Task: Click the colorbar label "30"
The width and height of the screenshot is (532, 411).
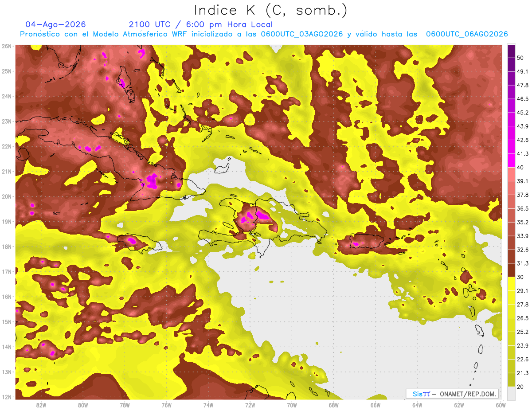Action: pyautogui.click(x=521, y=277)
